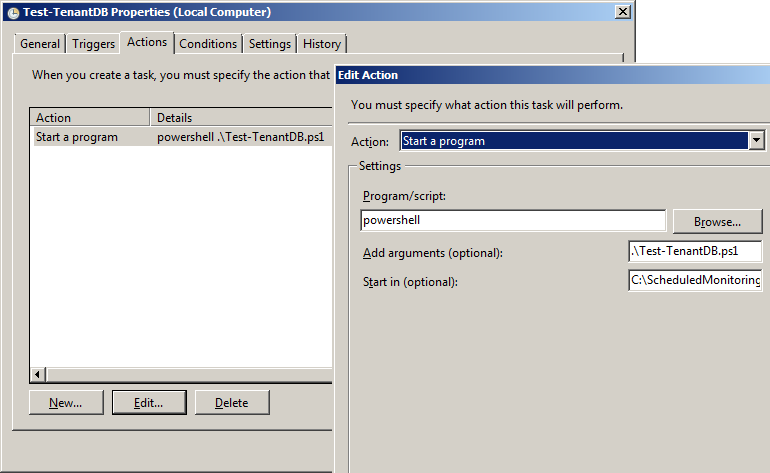
Task: Click the Start in directory field
Action: pyautogui.click(x=695, y=281)
